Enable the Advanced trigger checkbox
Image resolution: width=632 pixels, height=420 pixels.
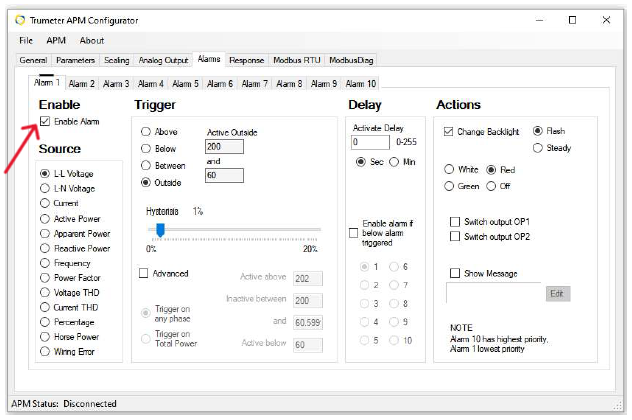coord(143,273)
